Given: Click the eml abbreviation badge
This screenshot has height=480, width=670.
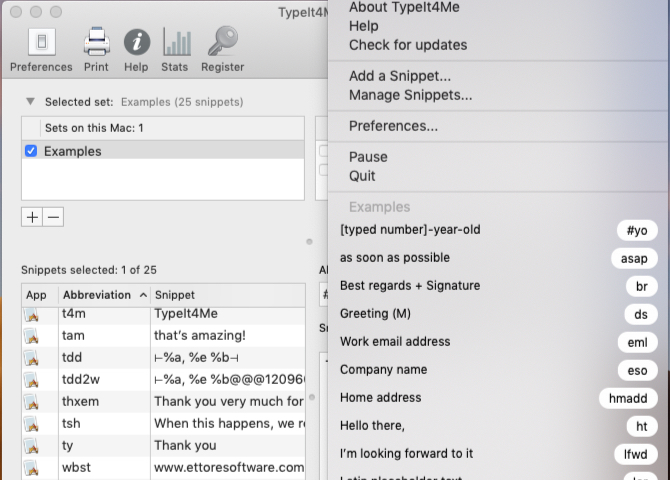Looking at the screenshot, I should coord(637,342).
